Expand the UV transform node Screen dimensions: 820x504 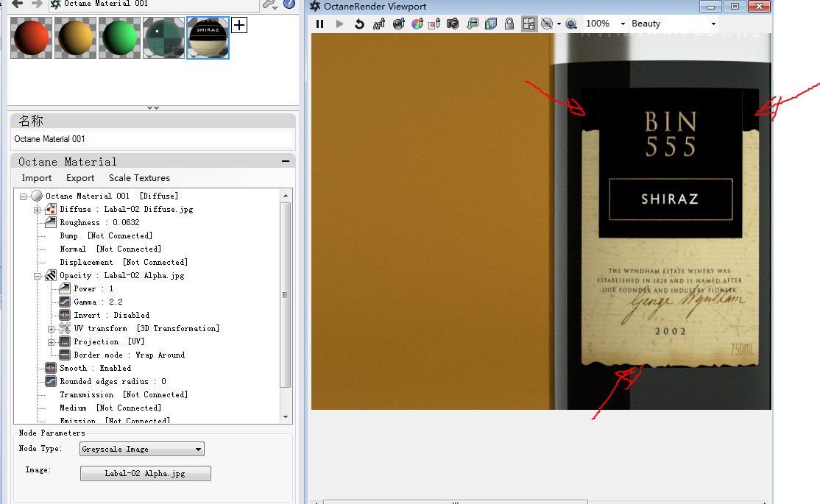point(52,329)
